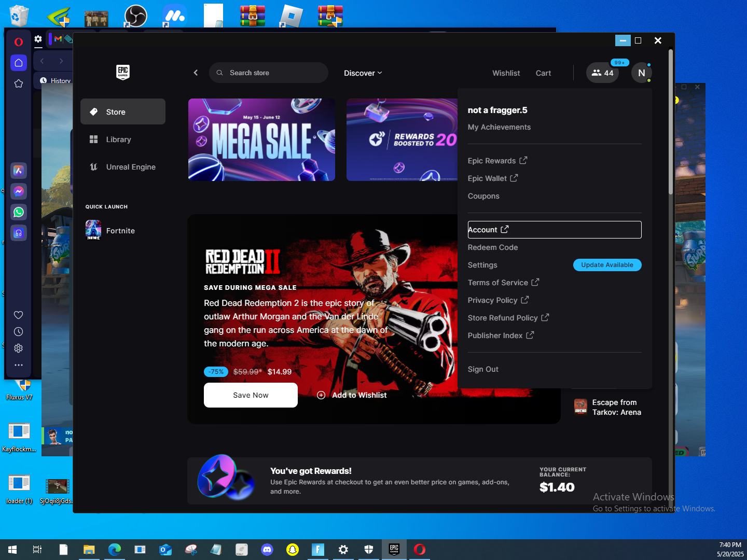Open Account from the profile menu
The image size is (747, 560).
555,230
